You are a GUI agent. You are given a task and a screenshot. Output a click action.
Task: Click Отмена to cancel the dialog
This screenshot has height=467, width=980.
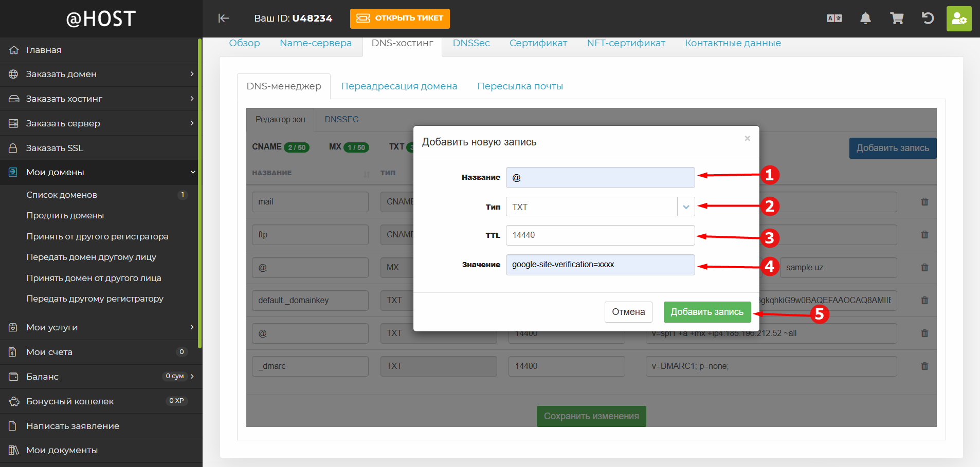628,312
